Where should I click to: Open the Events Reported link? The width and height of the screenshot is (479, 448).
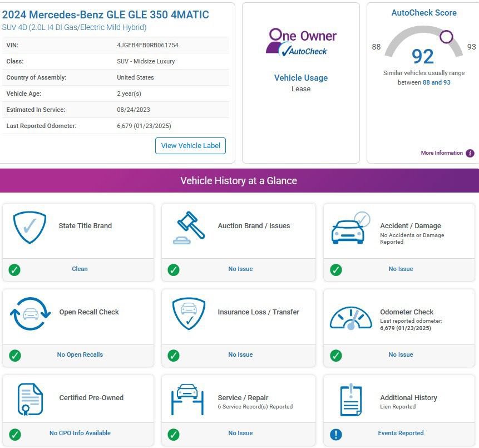click(401, 433)
